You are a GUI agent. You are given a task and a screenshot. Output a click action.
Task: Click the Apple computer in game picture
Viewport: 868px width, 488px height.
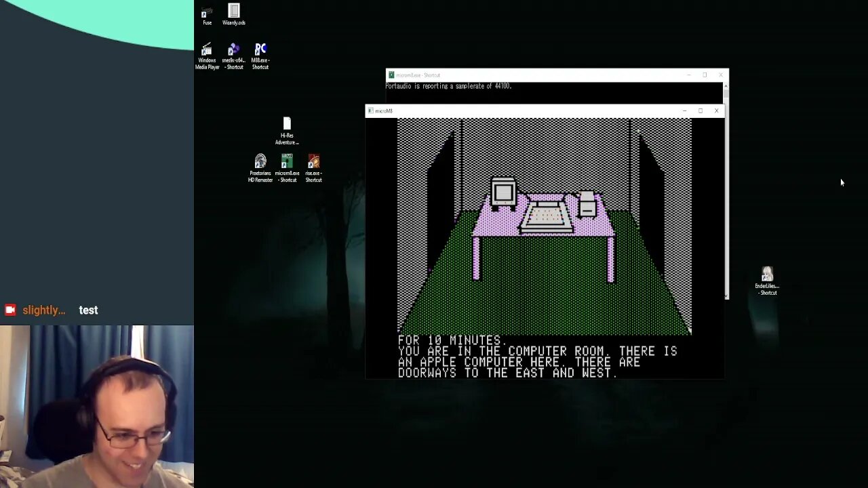click(547, 217)
